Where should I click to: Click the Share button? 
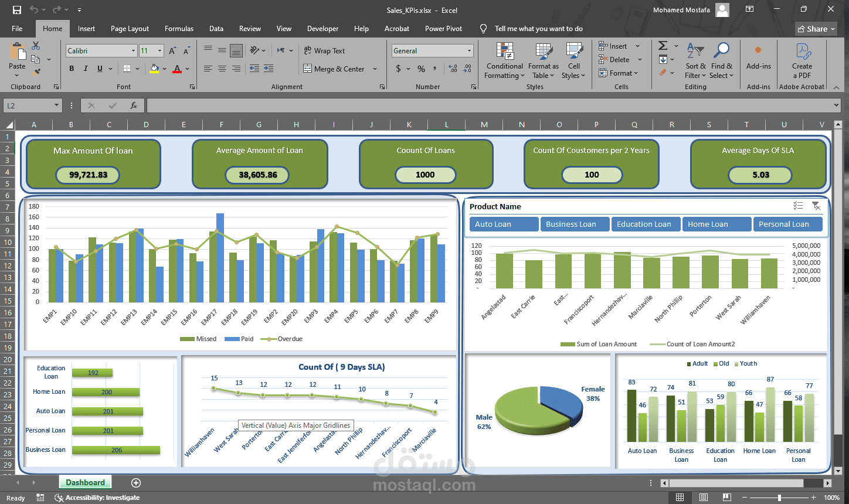click(x=816, y=29)
